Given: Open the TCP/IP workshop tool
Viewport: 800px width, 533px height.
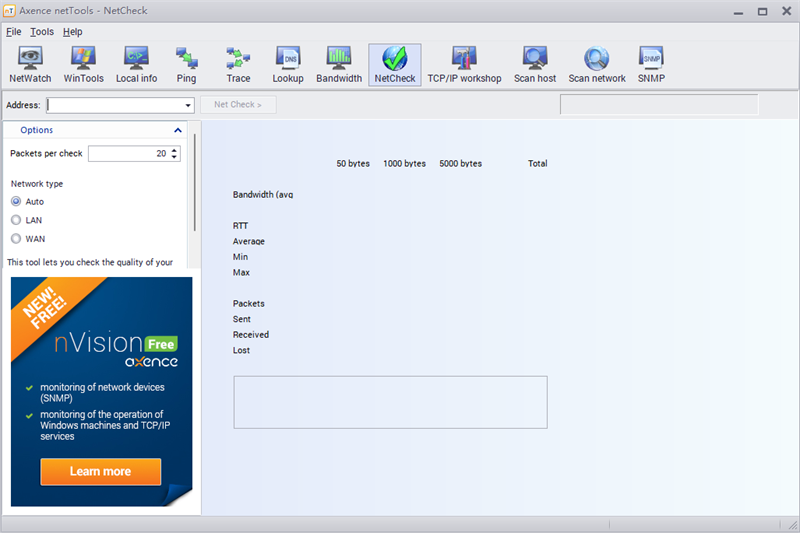Looking at the screenshot, I should click(x=464, y=65).
